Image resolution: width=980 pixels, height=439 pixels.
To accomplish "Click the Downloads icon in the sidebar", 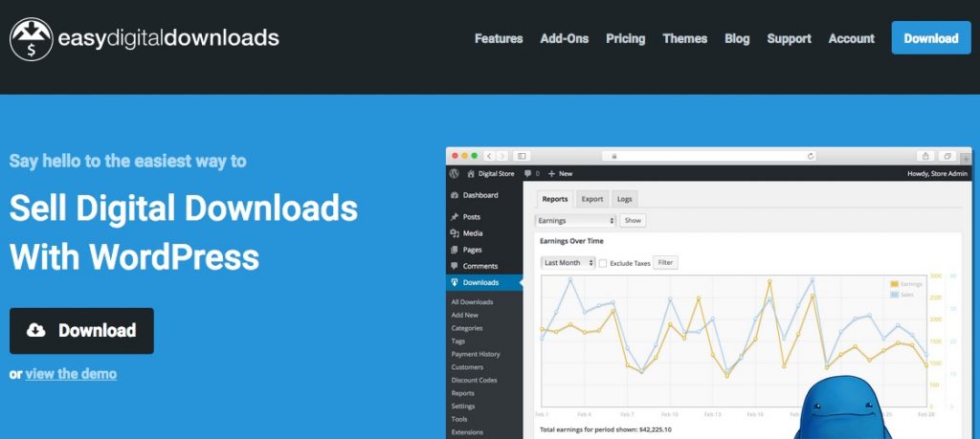I will (x=455, y=282).
